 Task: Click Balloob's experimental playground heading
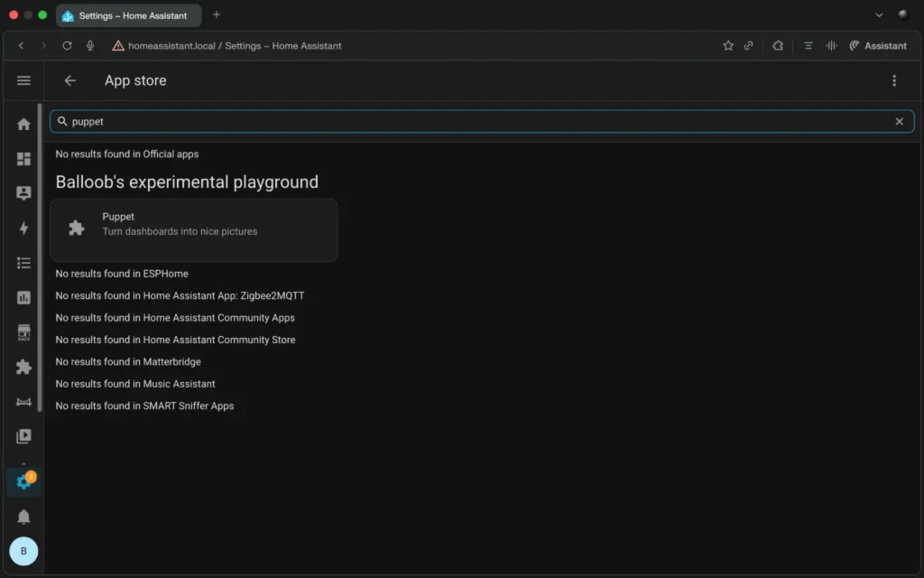(x=187, y=182)
